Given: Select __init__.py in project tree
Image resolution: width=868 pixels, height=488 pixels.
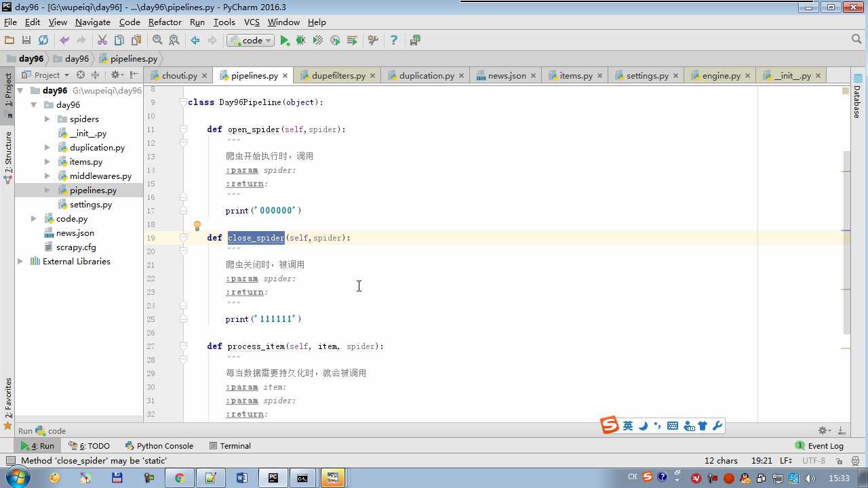Looking at the screenshot, I should point(87,134).
